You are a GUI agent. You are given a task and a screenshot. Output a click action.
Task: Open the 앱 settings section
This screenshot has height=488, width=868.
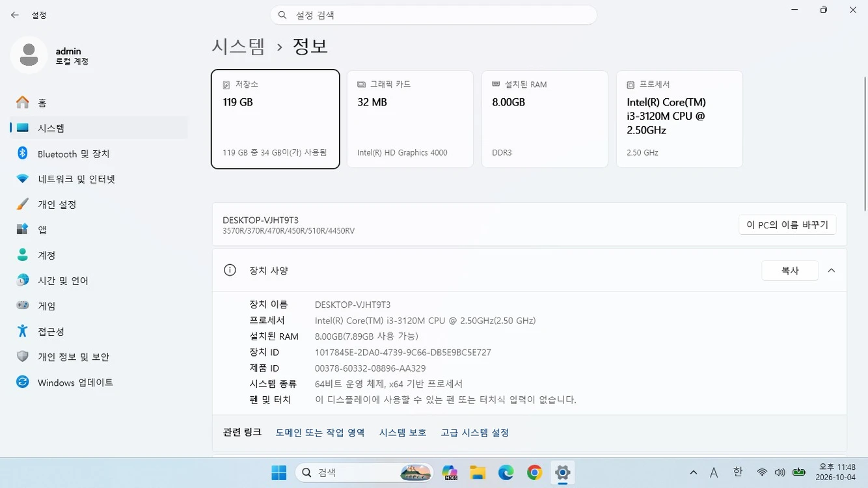pyautogui.click(x=99, y=230)
